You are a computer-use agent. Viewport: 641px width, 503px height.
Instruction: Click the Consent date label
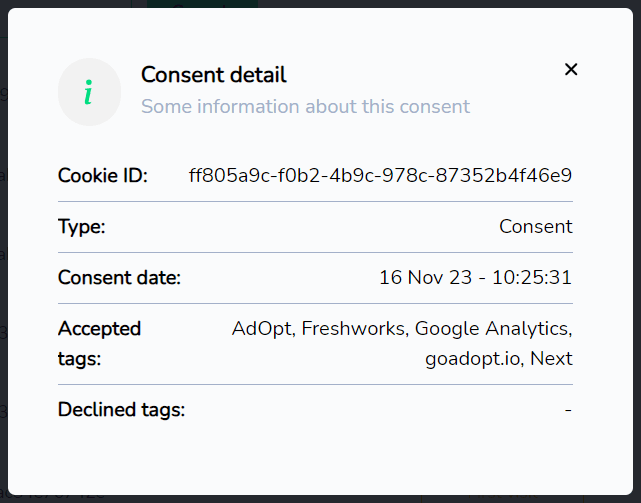[119, 278]
